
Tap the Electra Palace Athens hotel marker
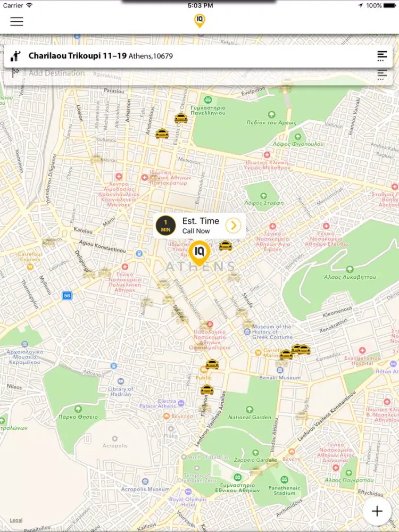pos(181,403)
